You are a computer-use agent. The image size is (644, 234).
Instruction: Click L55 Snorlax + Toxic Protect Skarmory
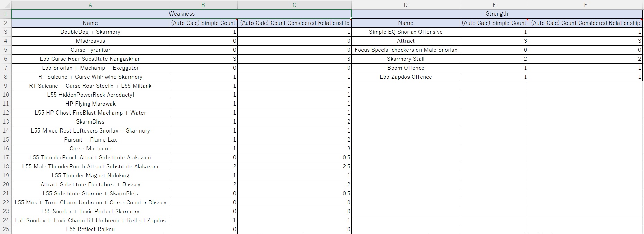pos(90,211)
